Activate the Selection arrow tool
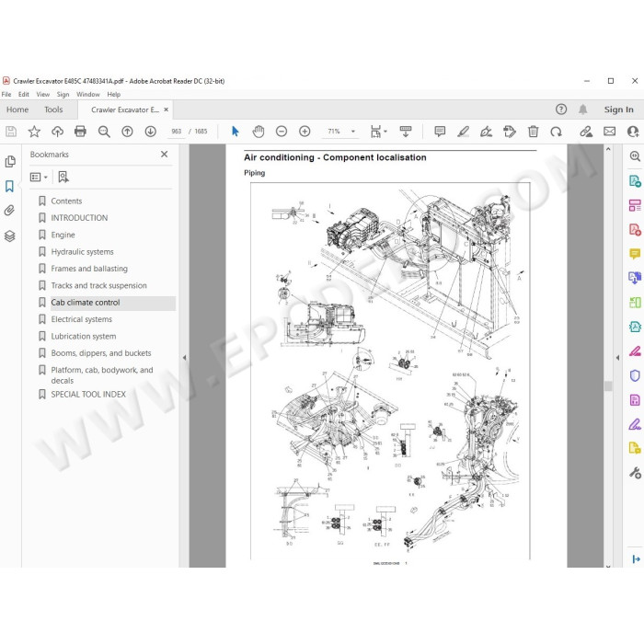The image size is (644, 644). [x=235, y=132]
